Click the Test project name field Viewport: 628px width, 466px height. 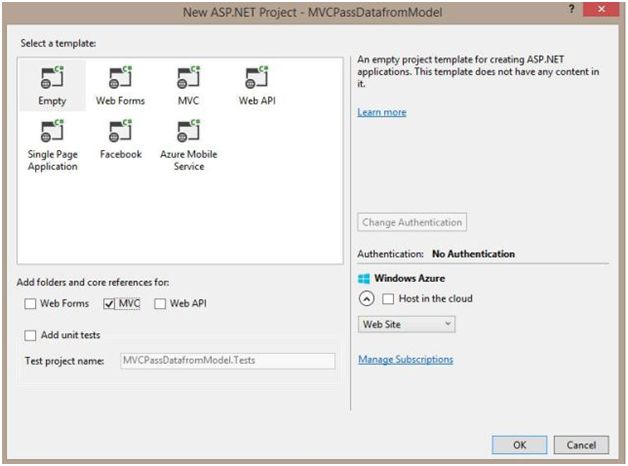click(226, 360)
